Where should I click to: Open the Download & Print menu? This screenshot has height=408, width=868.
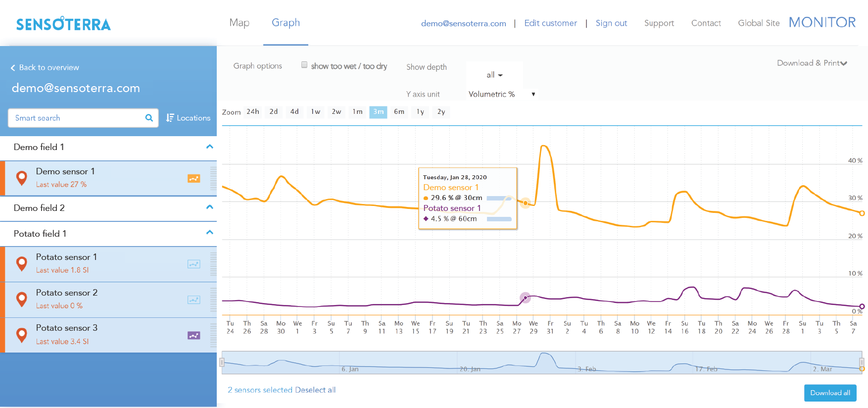pyautogui.click(x=812, y=63)
